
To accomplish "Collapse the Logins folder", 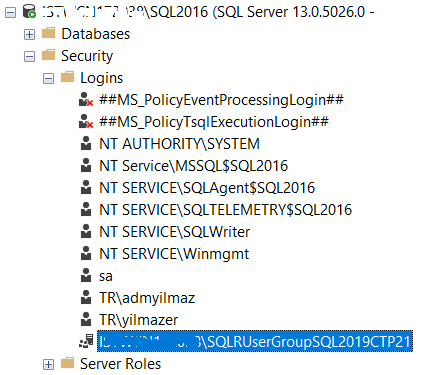I will pyautogui.click(x=48, y=79).
